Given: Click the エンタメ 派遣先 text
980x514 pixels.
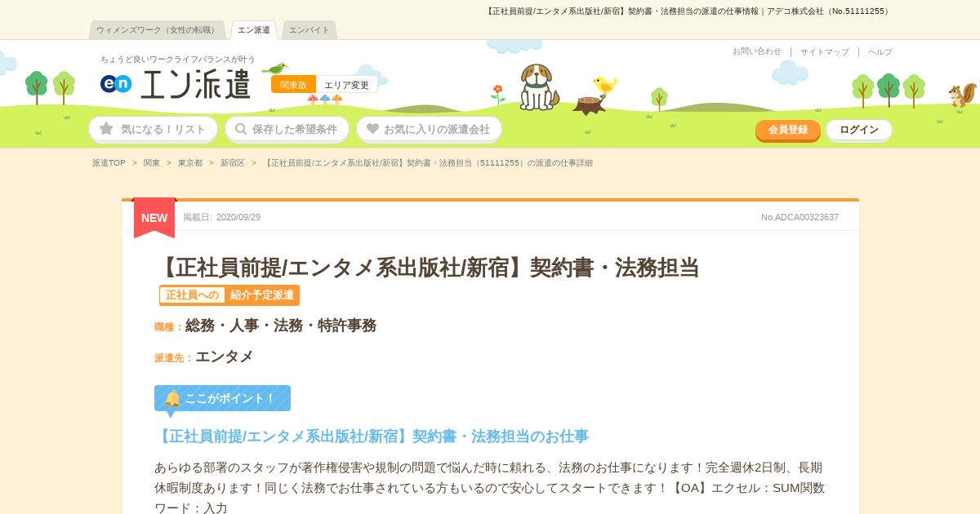Looking at the screenshot, I should coord(224,357).
